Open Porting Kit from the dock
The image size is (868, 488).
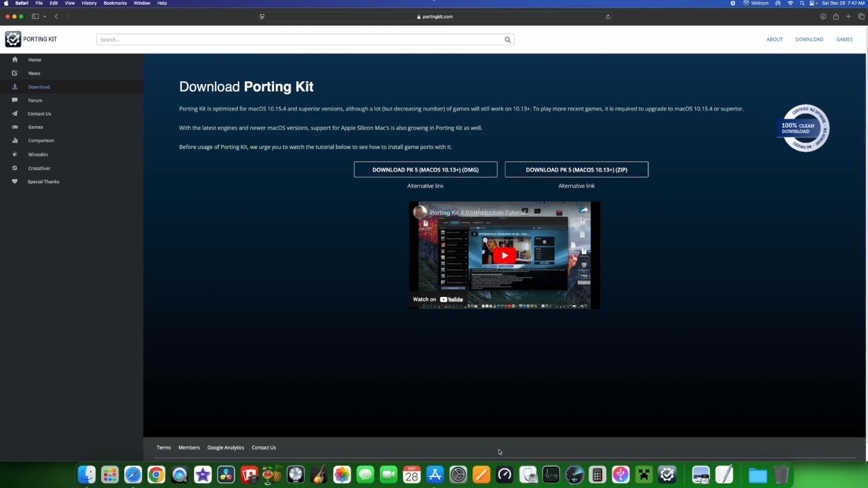(667, 474)
